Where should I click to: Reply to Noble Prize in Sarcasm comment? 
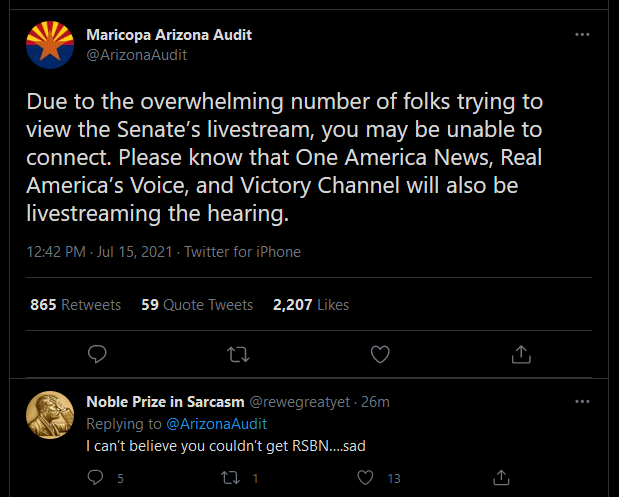coord(95,478)
